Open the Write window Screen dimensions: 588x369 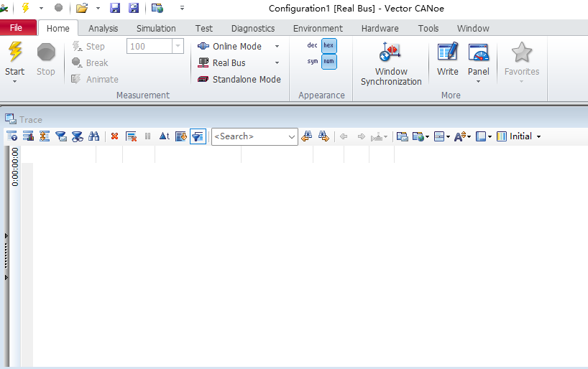(447, 59)
